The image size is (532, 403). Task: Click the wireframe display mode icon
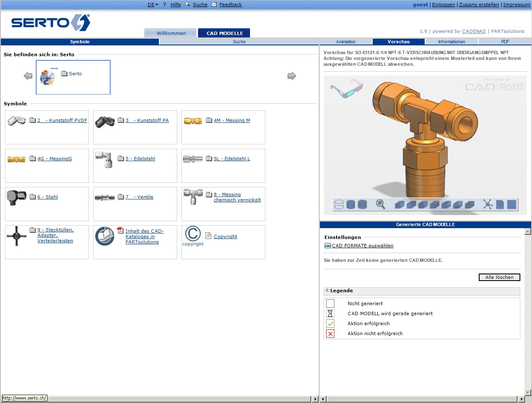[339, 204]
